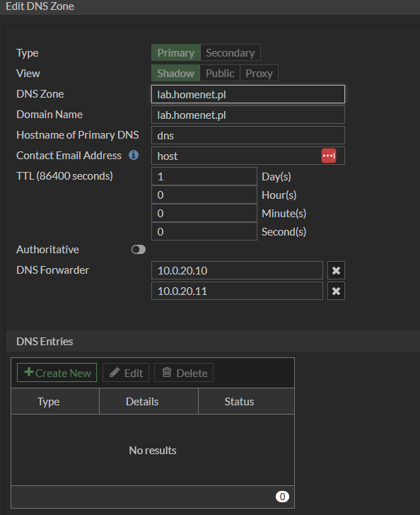Click the Contact Email info icon
Image resolution: width=420 pixels, height=515 pixels.
pyautogui.click(x=134, y=155)
